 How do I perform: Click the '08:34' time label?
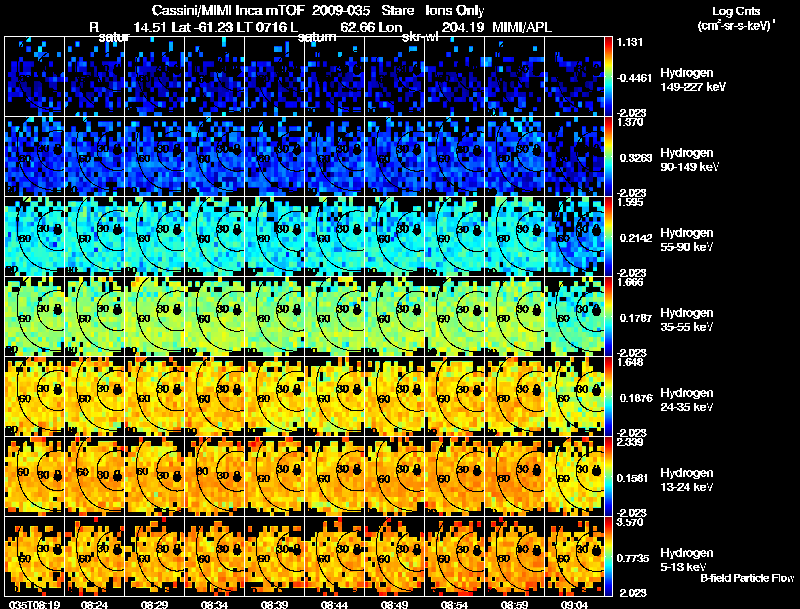point(214,604)
